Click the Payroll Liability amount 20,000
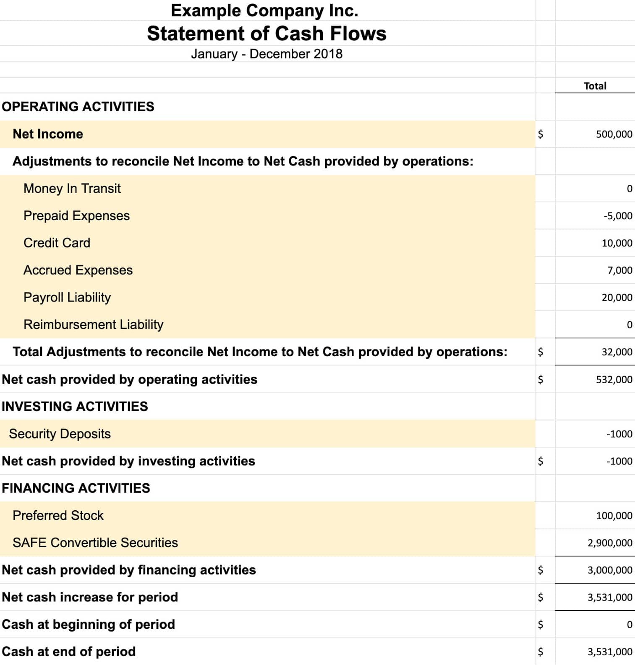The width and height of the screenshot is (635, 672). coord(617,298)
